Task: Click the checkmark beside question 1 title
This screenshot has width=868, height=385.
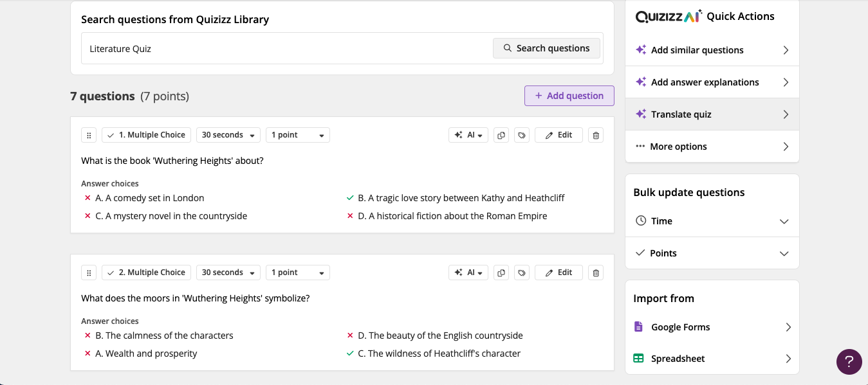Action: pyautogui.click(x=109, y=134)
